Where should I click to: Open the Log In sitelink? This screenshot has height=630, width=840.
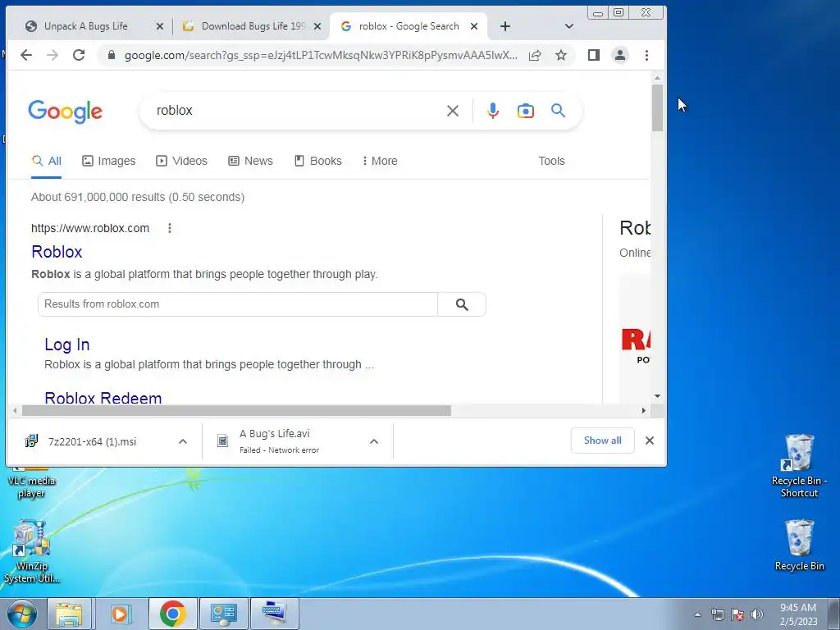pyautogui.click(x=67, y=345)
